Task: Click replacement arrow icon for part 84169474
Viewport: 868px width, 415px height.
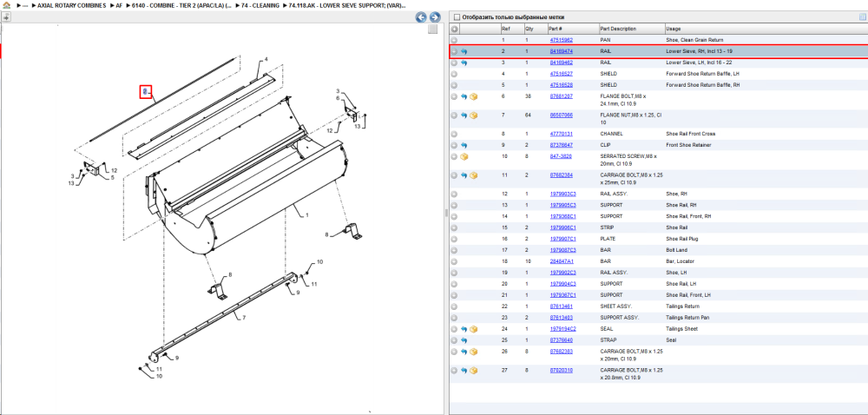Action: (x=464, y=51)
